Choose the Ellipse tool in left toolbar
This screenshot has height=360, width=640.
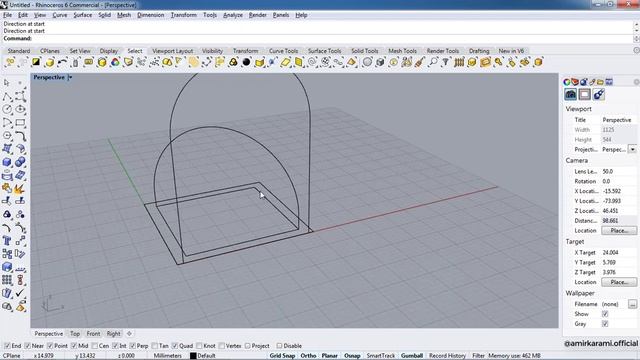20,109
